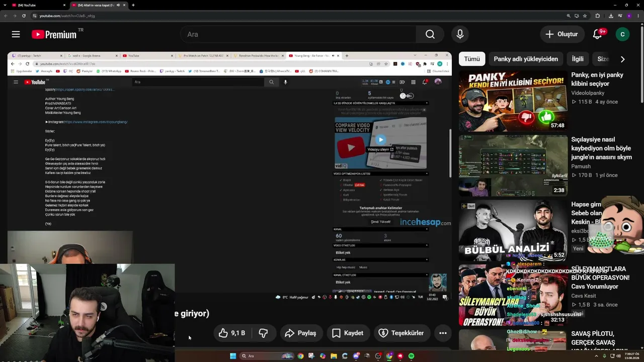
Task: Close the Allah'ın varsa kapat tab
Action: (125, 5)
